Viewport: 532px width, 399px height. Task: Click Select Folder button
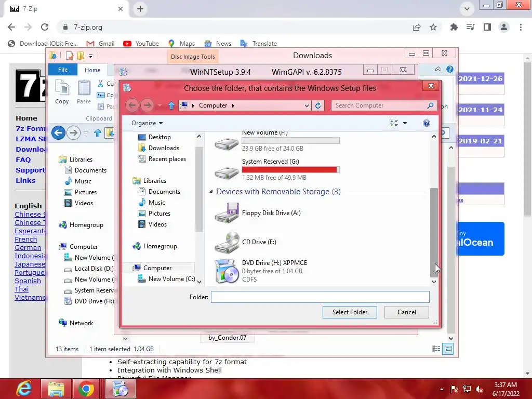[350, 312]
